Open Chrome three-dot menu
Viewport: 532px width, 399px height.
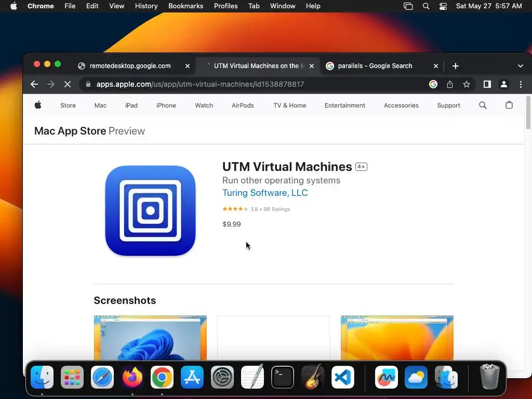coord(521,84)
